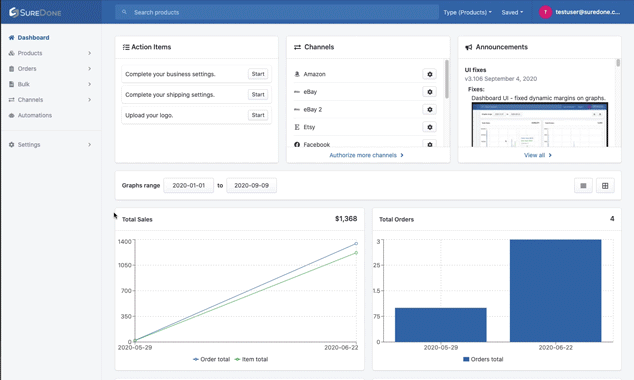Image resolution: width=634 pixels, height=380 pixels.
Task: Click the Announcements megaphone icon
Action: (469, 47)
